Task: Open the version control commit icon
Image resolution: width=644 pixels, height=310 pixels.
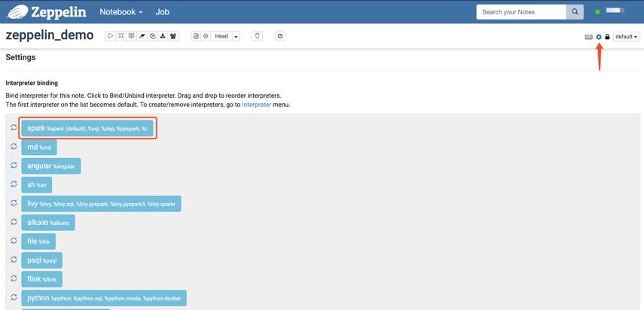Action: pyautogui.click(x=196, y=36)
